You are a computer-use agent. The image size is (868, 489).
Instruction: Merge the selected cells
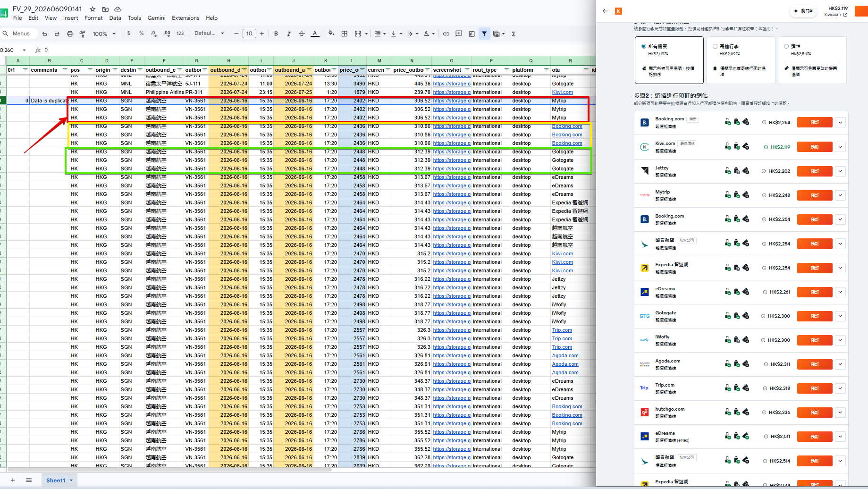[x=358, y=34]
